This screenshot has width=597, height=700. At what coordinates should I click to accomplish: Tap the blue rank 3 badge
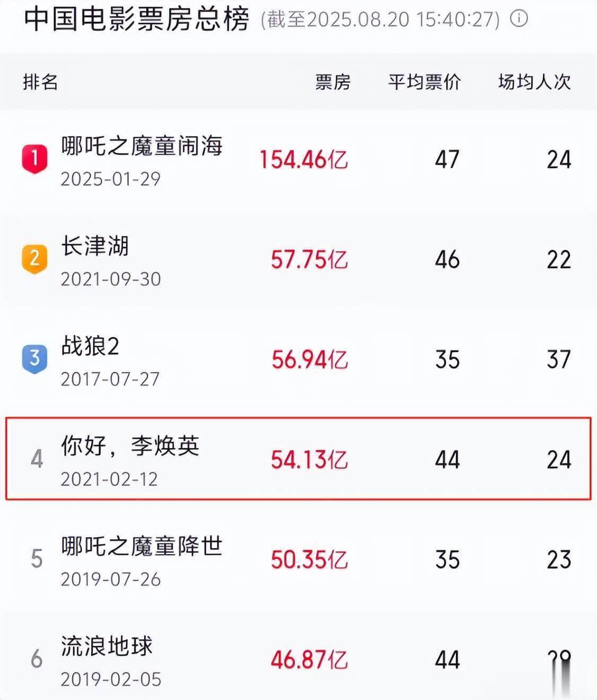[34, 358]
